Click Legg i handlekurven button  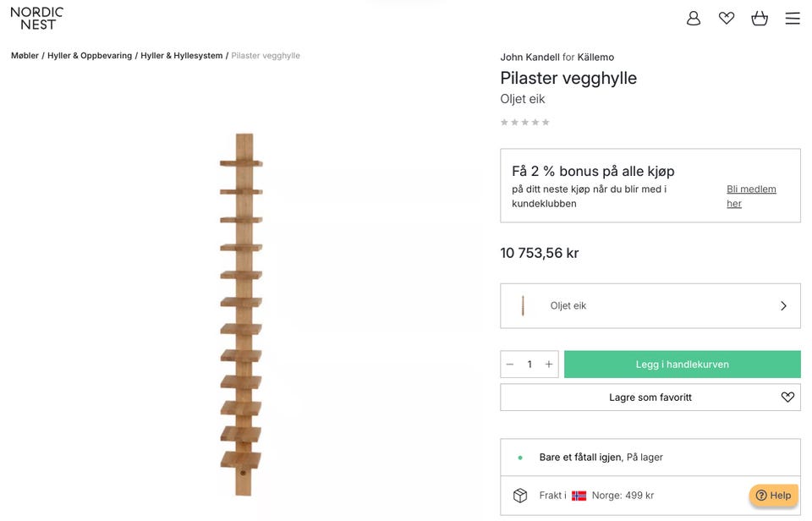[x=682, y=365]
